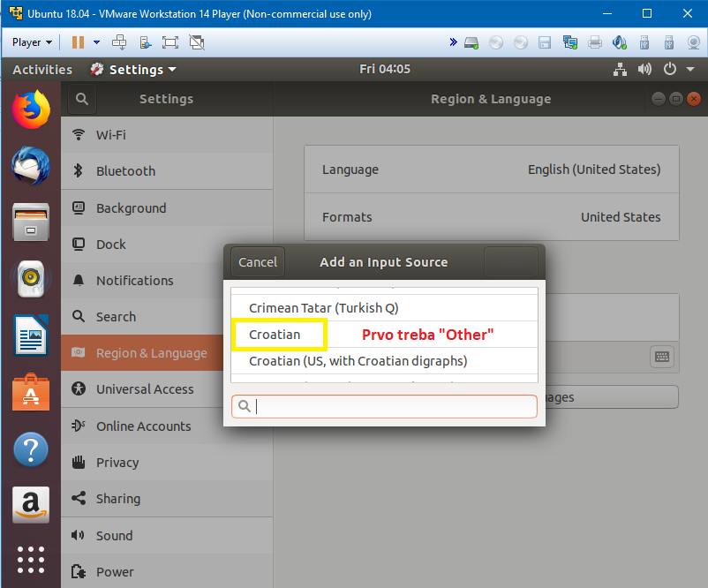The image size is (708, 588).
Task: Click the Settings search magnifier button
Action: 82,99
